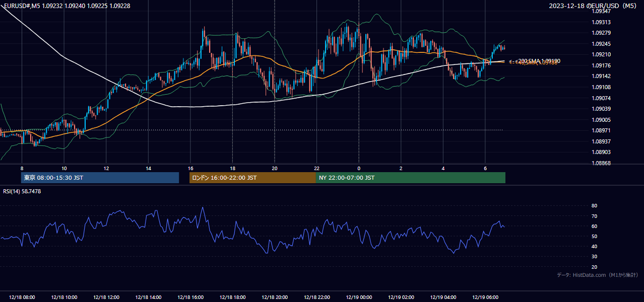644x302 pixels.
Task: Click RSI scale level 30
Action: click(x=594, y=257)
